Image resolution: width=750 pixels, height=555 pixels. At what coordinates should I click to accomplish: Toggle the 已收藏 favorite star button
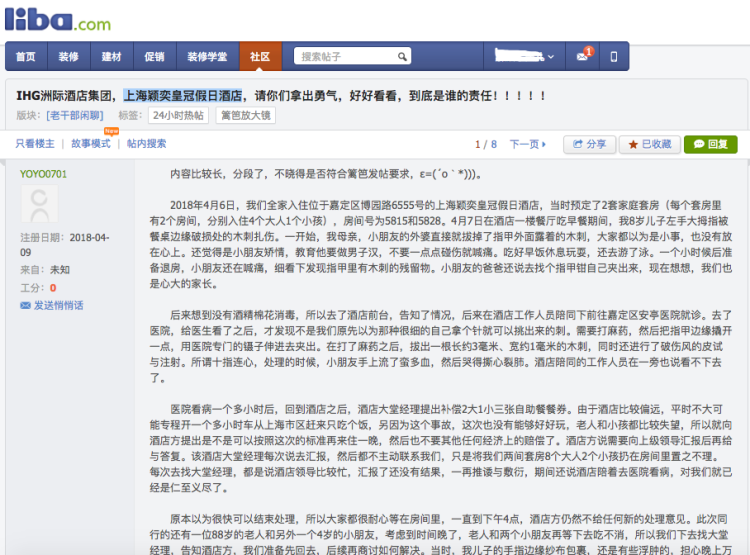point(650,144)
